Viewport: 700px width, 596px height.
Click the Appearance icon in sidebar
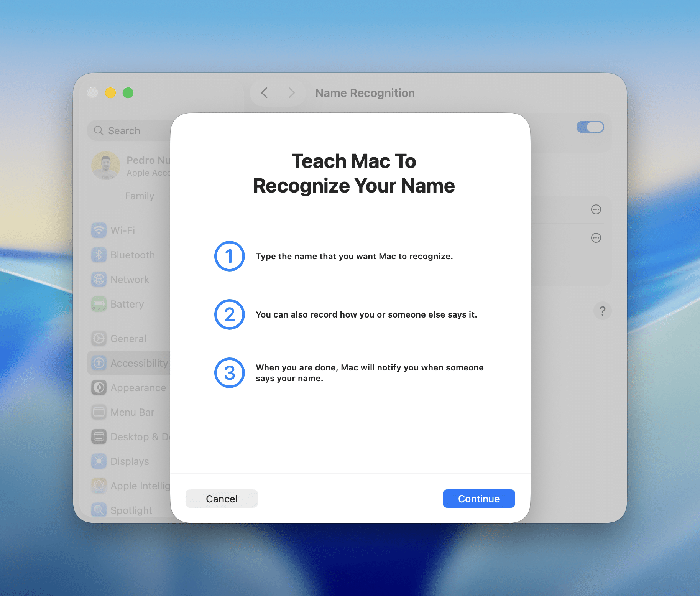[x=99, y=388]
